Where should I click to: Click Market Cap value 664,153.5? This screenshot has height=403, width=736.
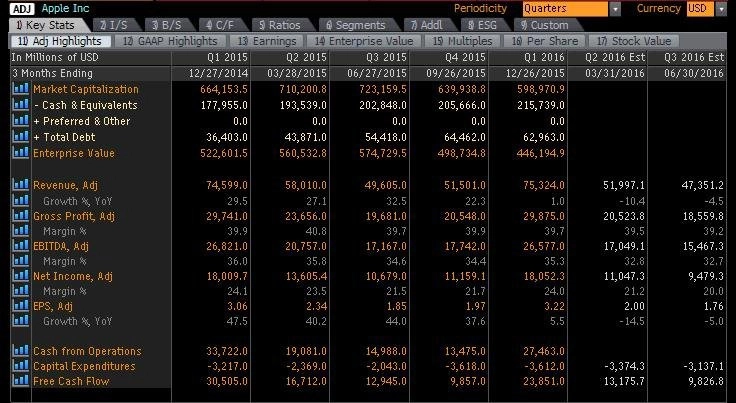click(224, 89)
